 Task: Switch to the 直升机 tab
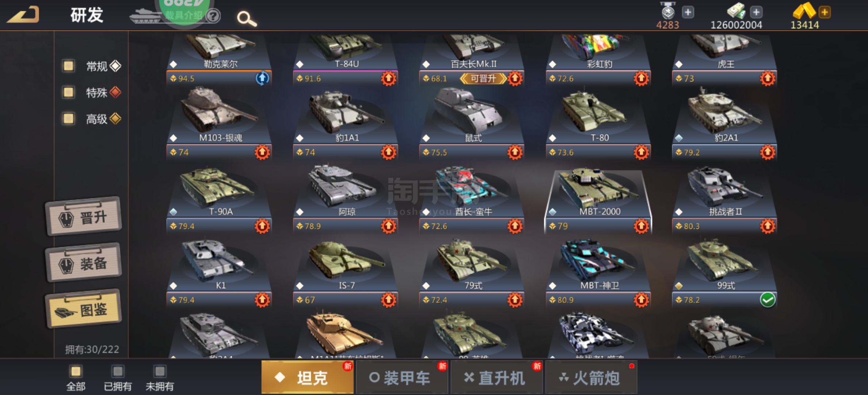point(496,377)
